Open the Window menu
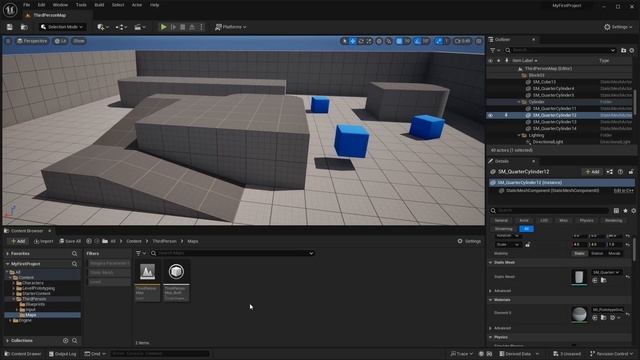The width and height of the screenshot is (640, 360). 60,5
